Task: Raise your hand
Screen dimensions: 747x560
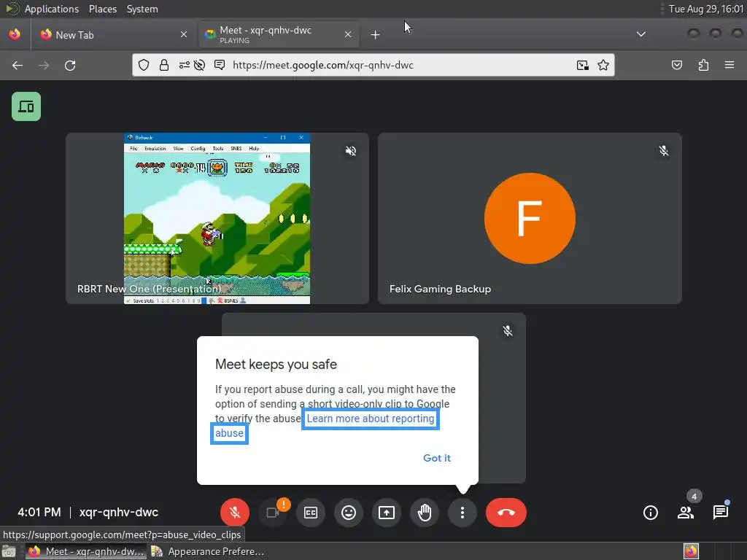Action: pyautogui.click(x=425, y=513)
